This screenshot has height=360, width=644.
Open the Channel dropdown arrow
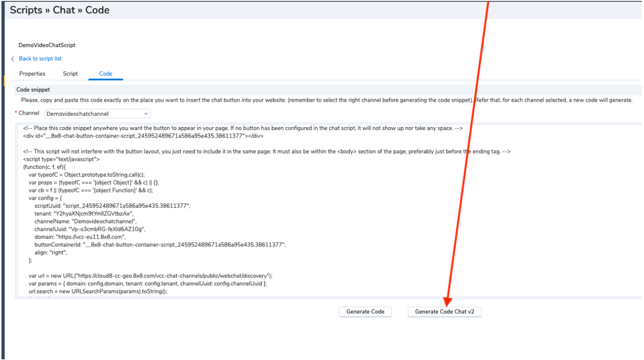pyautogui.click(x=147, y=114)
